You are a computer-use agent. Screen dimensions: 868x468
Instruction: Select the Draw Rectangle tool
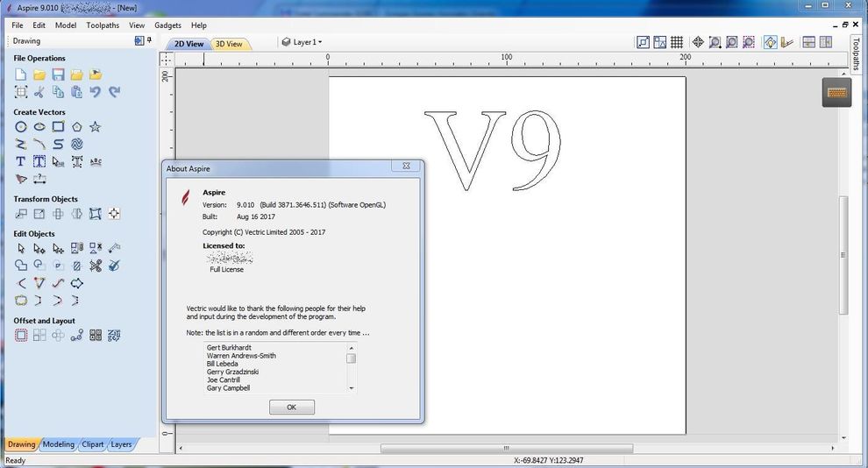(x=58, y=127)
